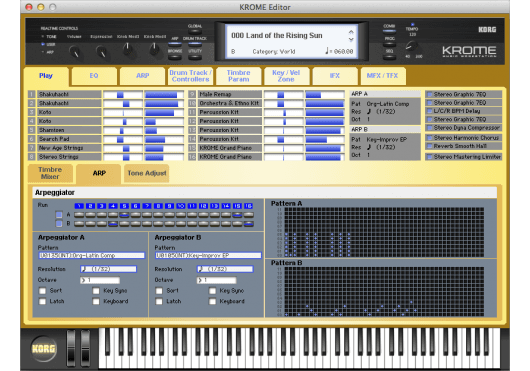
Task: Enable Key Sync for Arpeggiator B
Action: click(x=213, y=291)
